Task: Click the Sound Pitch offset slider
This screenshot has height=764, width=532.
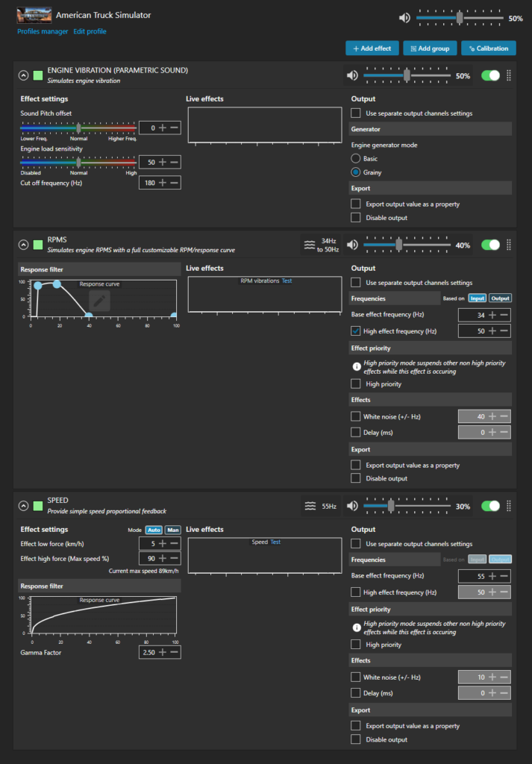Action: pyautogui.click(x=78, y=128)
